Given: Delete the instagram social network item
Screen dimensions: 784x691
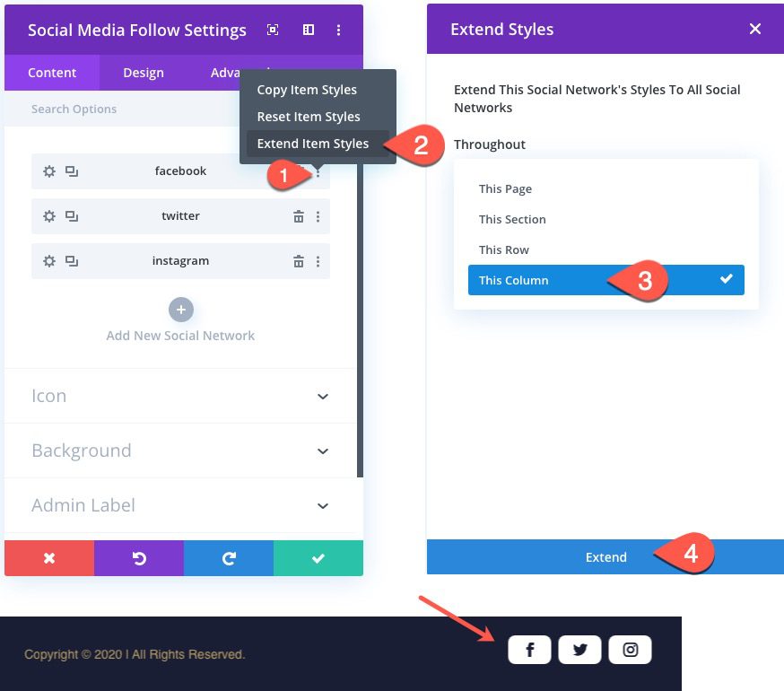Looking at the screenshot, I should click(x=301, y=260).
